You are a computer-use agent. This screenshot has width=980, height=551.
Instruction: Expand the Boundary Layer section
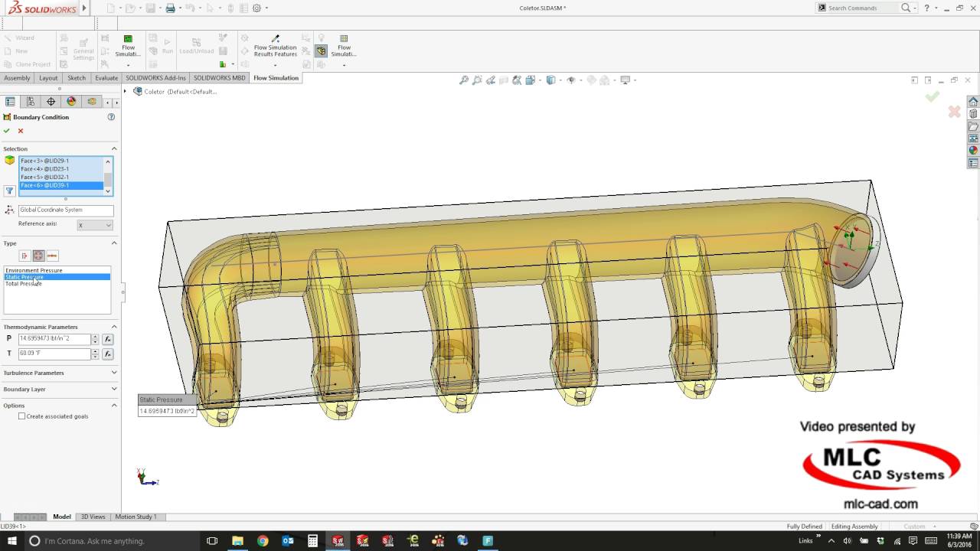click(60, 389)
